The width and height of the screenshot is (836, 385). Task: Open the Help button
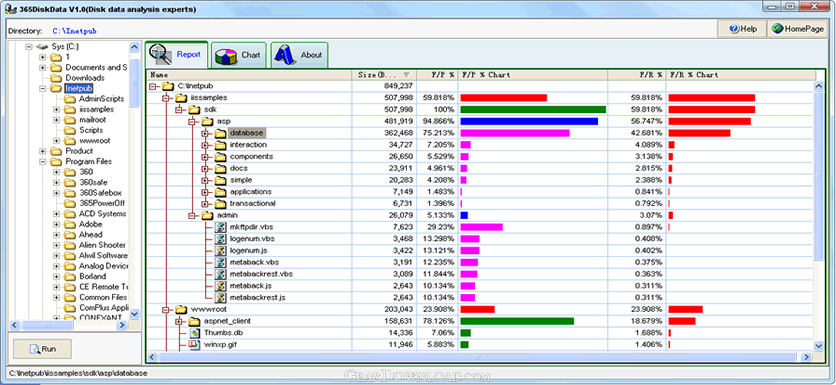(x=742, y=29)
